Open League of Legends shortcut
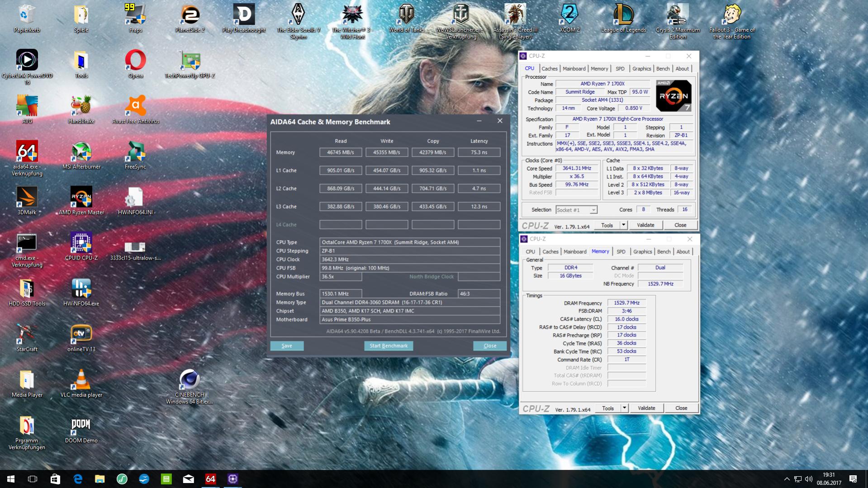 tap(623, 19)
